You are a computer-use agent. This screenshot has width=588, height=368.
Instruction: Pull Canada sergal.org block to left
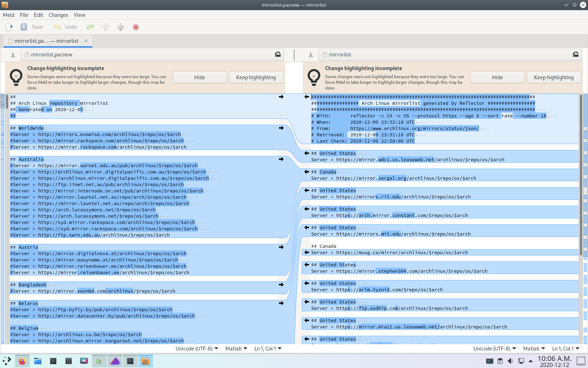point(307,172)
